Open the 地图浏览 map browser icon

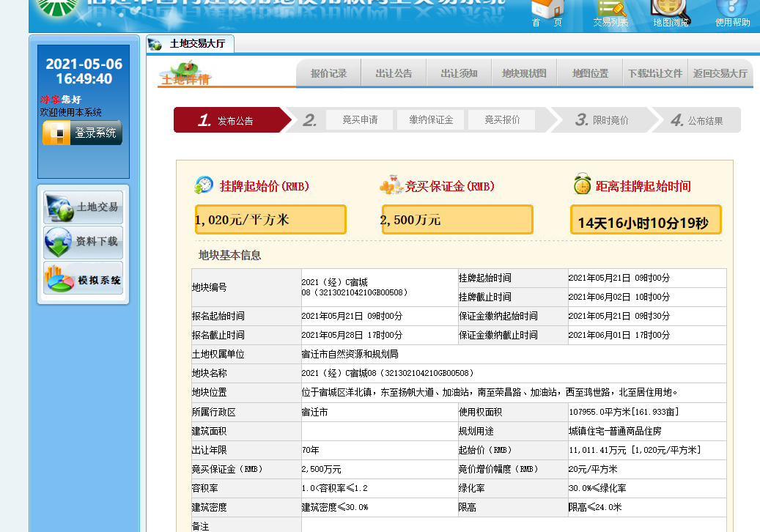(x=671, y=12)
